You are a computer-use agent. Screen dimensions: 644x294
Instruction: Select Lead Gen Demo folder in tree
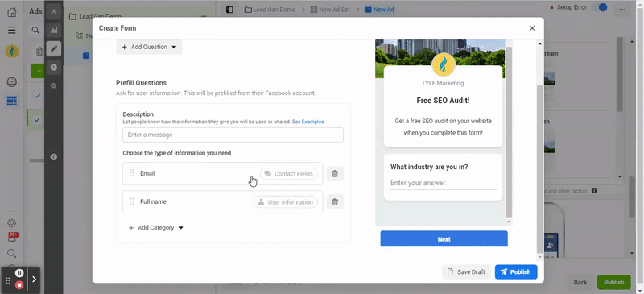(95, 16)
